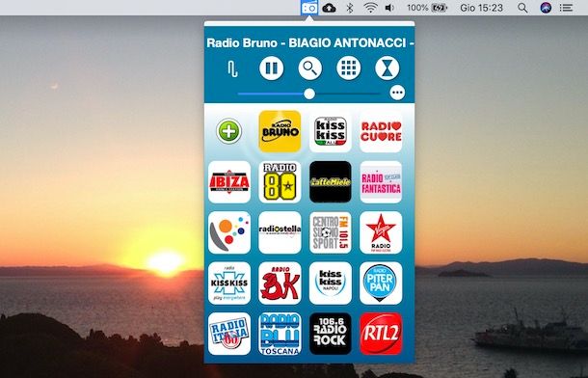Show battery status at 100%
The width and height of the screenshot is (588, 378).
(x=427, y=8)
